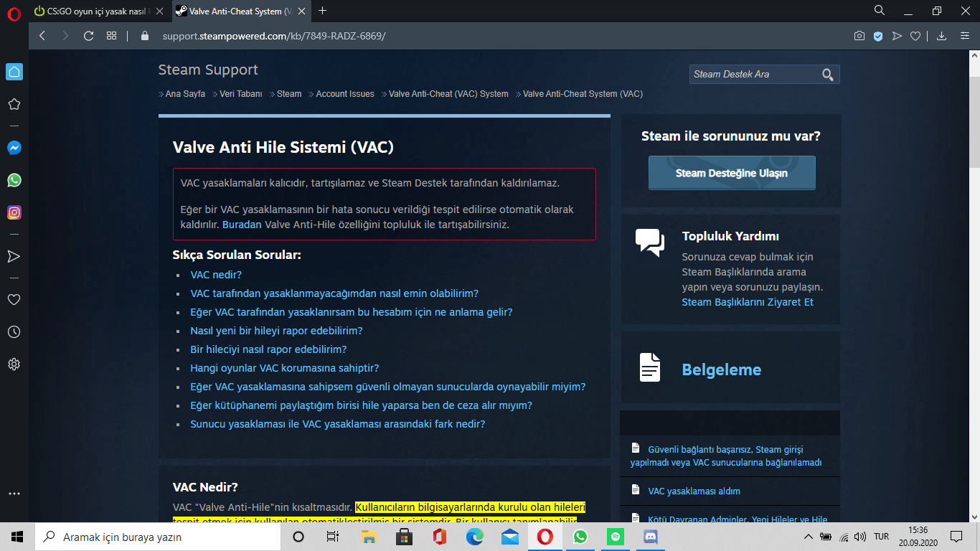
Task: Open the heart icon in the sidebar
Action: point(14,300)
